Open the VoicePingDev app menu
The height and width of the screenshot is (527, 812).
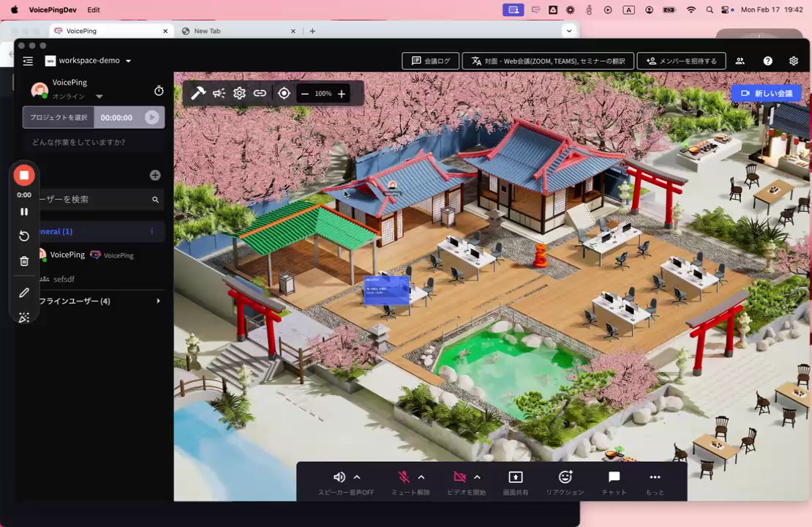(x=53, y=10)
